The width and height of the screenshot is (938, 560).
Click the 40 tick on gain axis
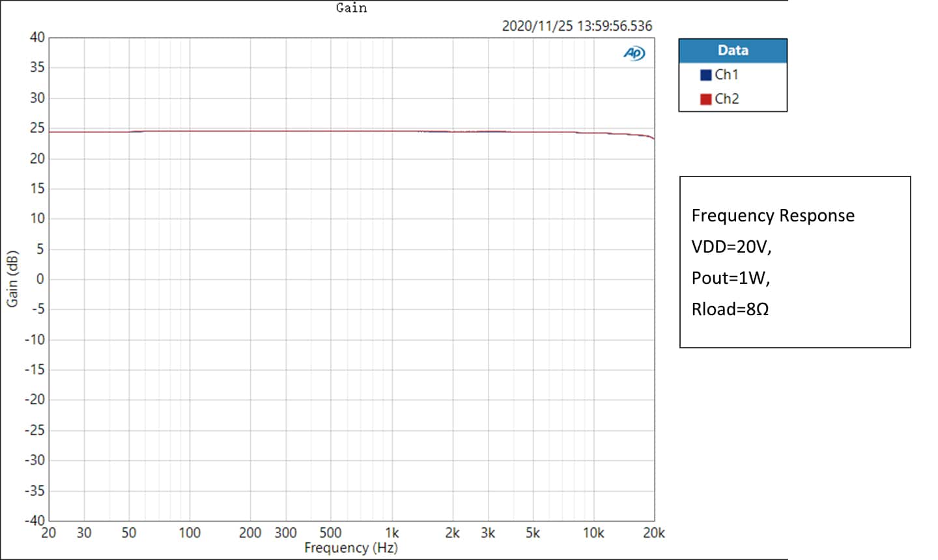(37, 38)
